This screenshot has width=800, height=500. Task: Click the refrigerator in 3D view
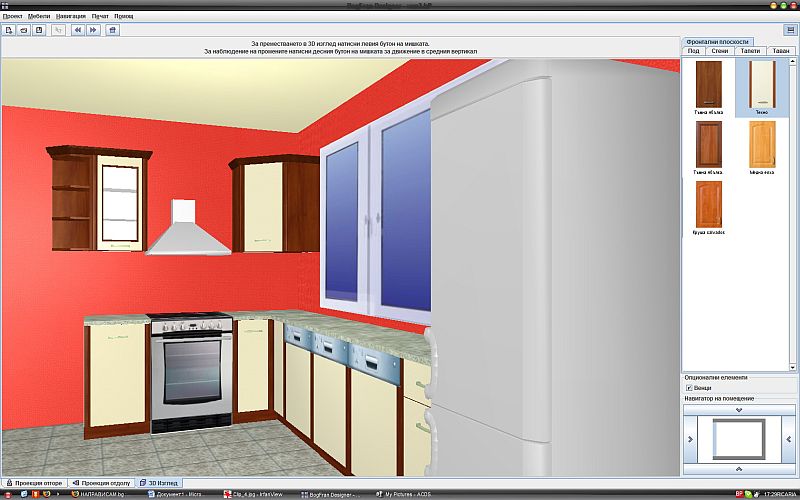[554, 270]
